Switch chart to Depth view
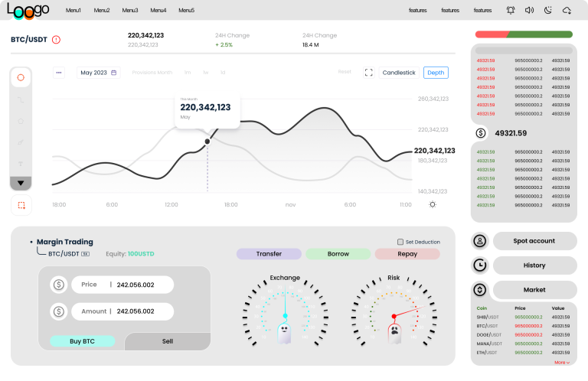Viewport: 588px width, 381px height. [x=436, y=73]
